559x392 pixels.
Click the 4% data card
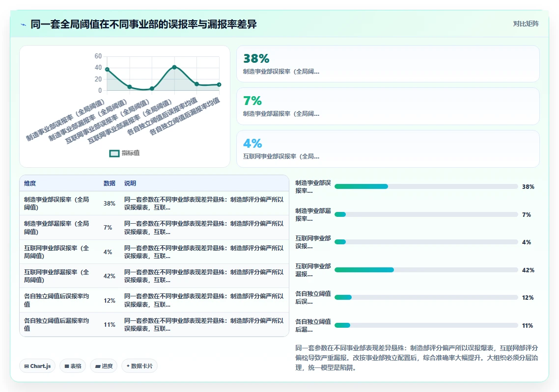pos(388,149)
